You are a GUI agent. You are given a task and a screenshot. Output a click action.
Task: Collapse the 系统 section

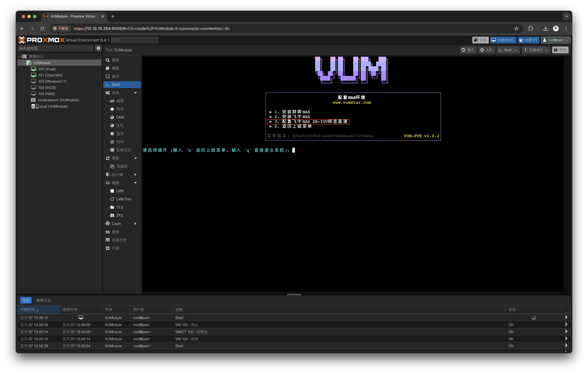coord(136,93)
